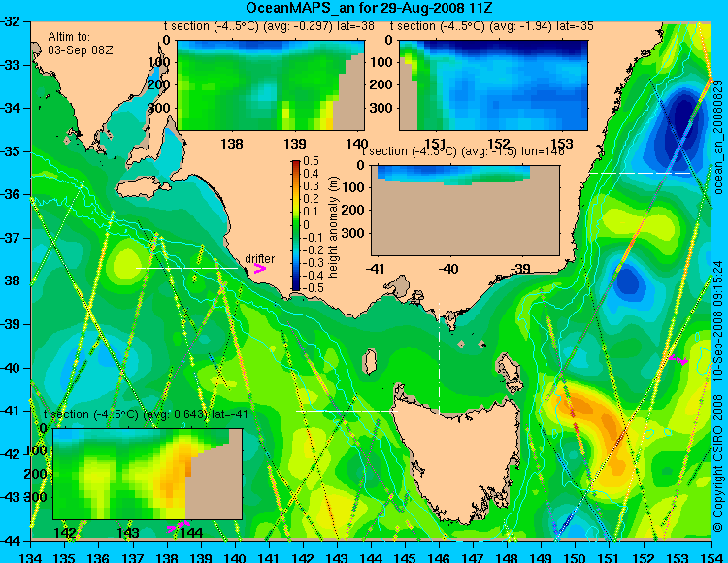Screen dimensions: 728x563
Task: Click the 0 value on color scale
Action: (307, 224)
